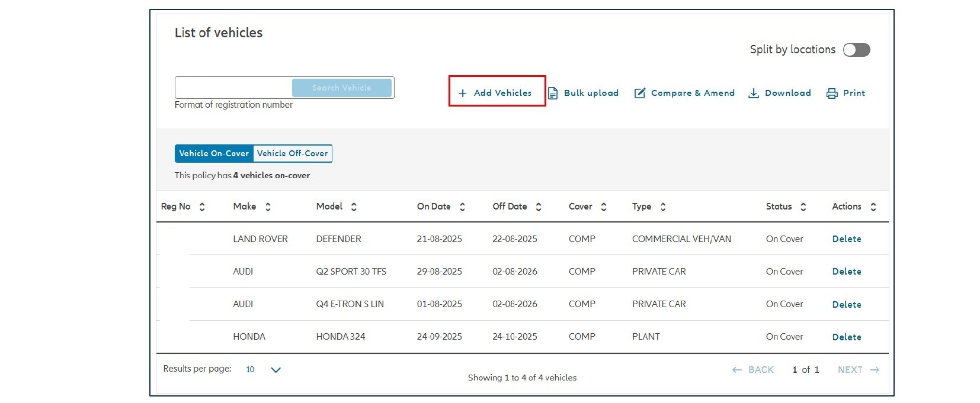This screenshot has height=403, width=980.
Task: Sort table by Cover column arrows
Action: (x=604, y=207)
